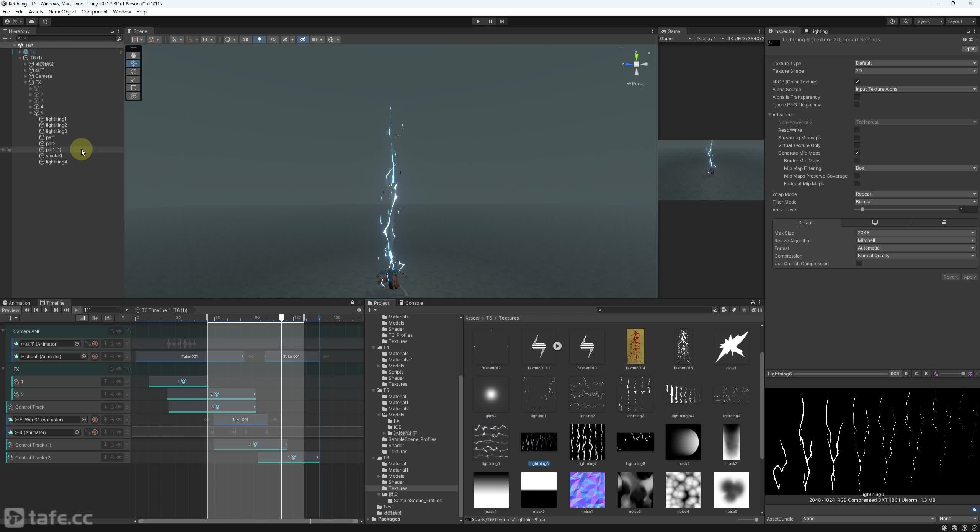Click the T6 breadcrumb in the Project path

(x=489, y=318)
